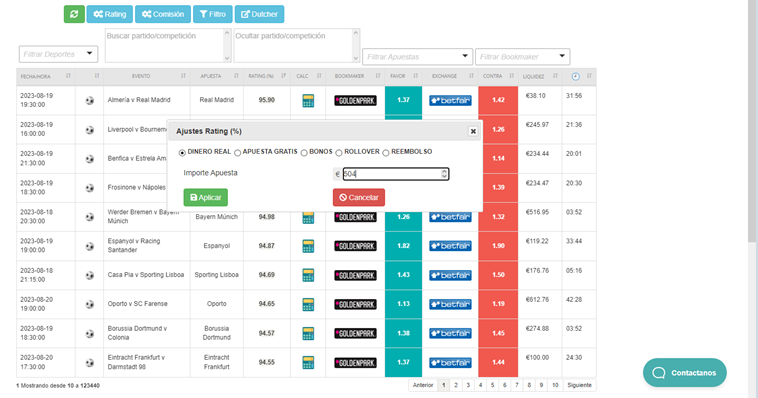This screenshot has width=758, height=398.
Task: Click Goldenpark logo in Oporto row
Action: (355, 304)
